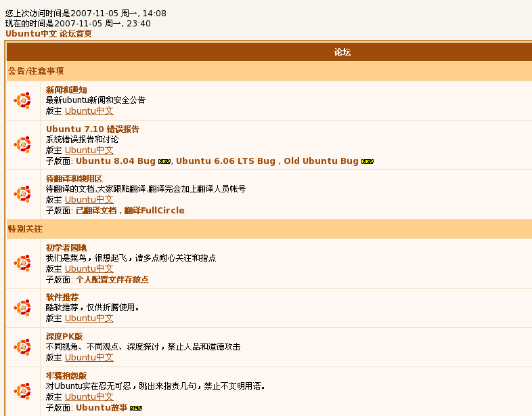This screenshot has height=416, width=532.
Task: Click the text 最新ubuntu新闻和安全公告
Action: pyautogui.click(x=95, y=100)
